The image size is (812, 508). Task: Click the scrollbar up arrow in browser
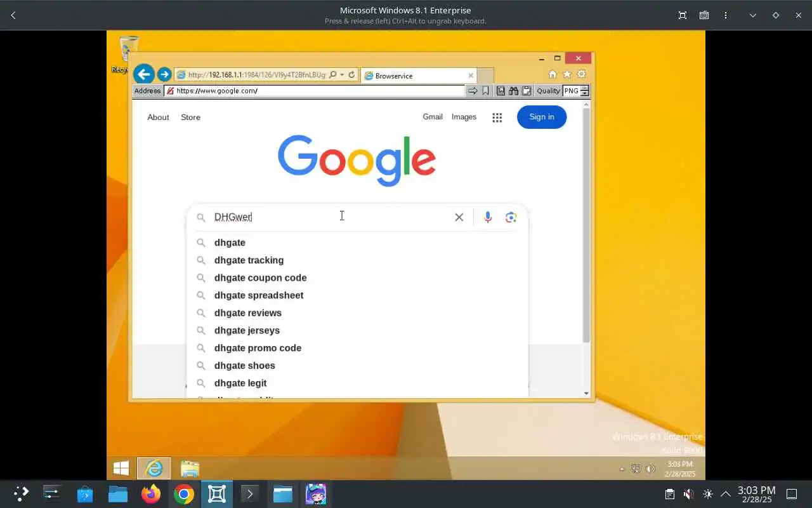click(x=586, y=104)
